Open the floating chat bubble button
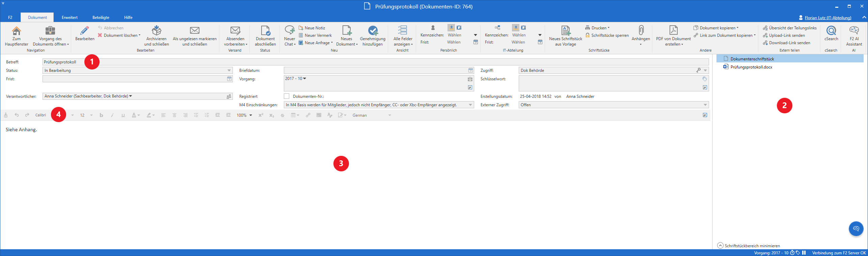 click(856, 229)
